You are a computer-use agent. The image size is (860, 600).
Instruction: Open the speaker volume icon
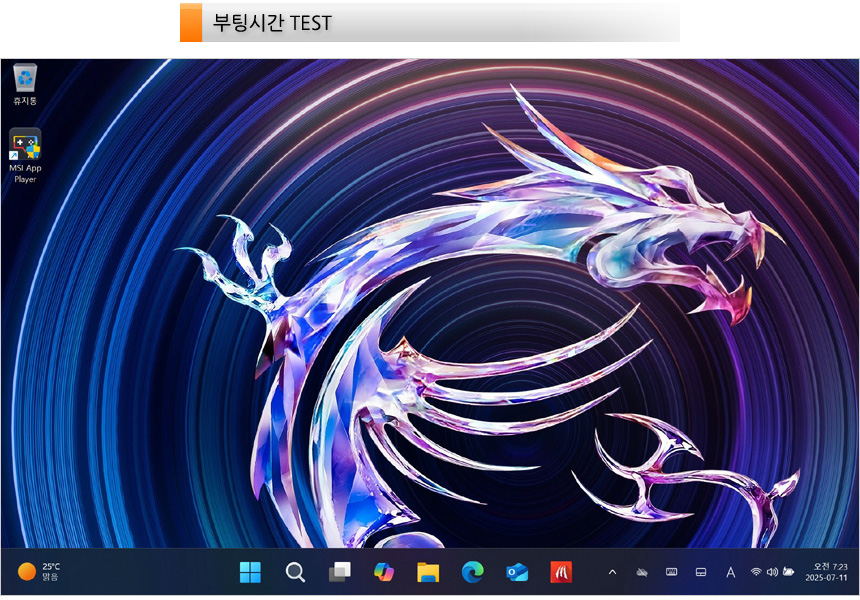772,572
